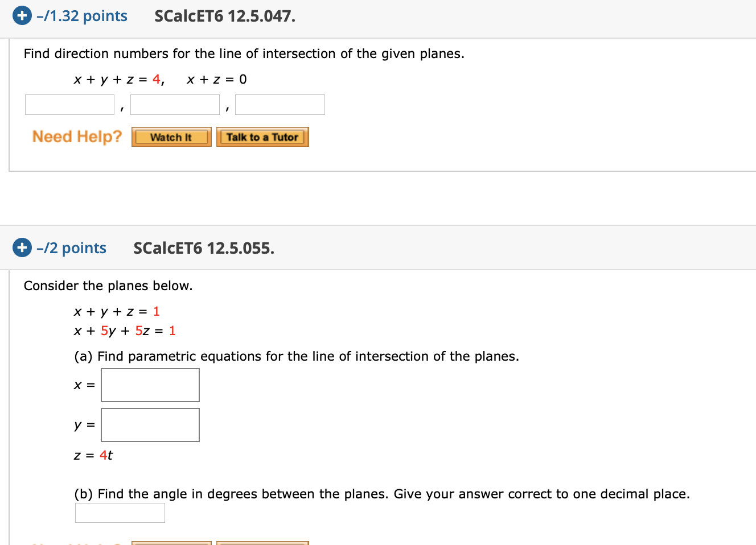
Task: Click the partially visible Watch It button at bottom
Action: tap(171, 543)
